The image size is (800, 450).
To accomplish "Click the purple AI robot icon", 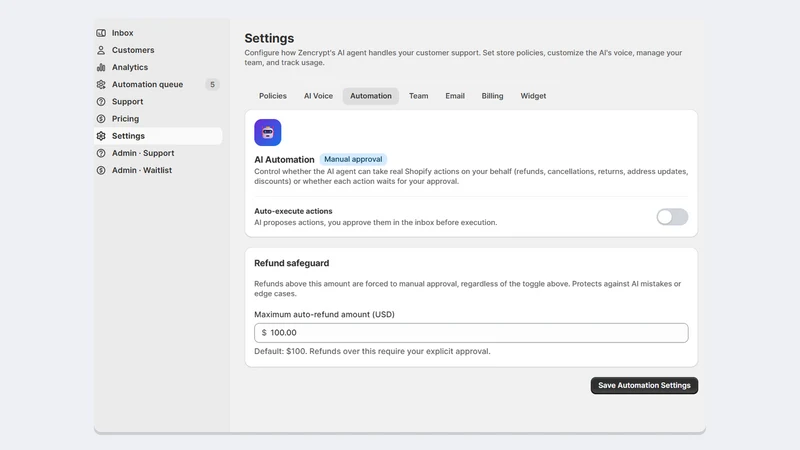I will click(268, 133).
